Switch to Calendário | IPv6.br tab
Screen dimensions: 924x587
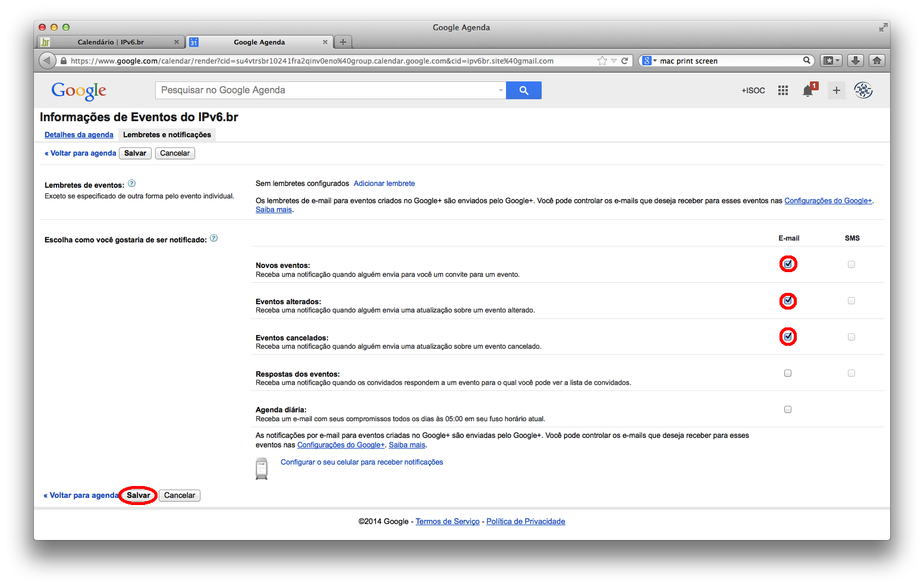tap(111, 42)
